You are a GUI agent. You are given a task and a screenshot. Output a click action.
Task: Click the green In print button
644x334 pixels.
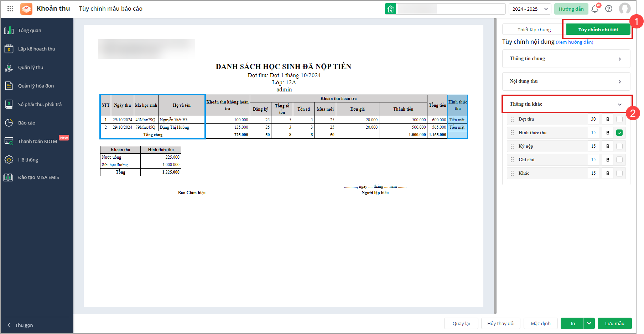[572, 323]
